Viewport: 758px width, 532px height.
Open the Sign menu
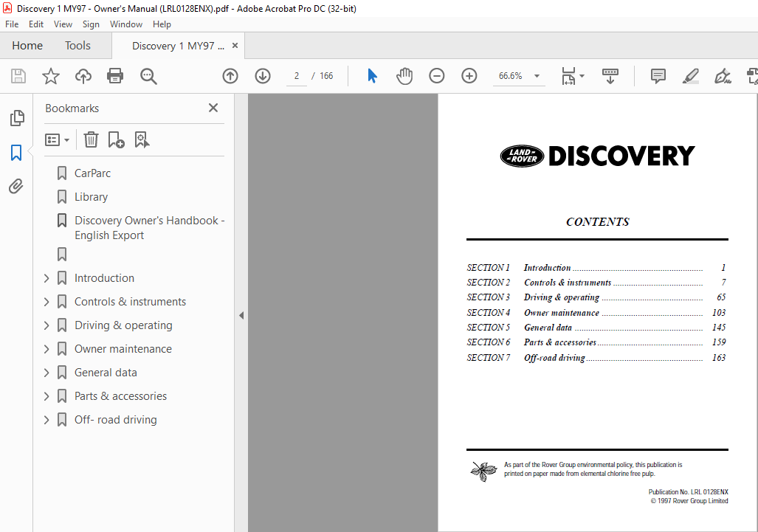pyautogui.click(x=91, y=24)
